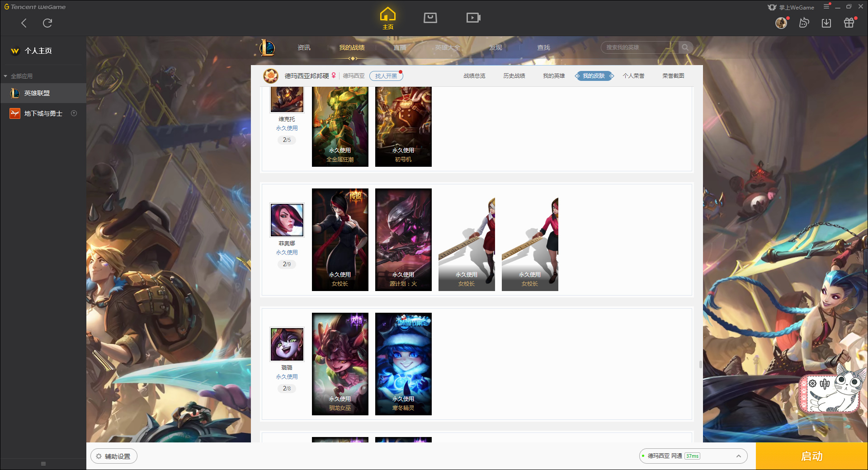Click the 找人开黑 button
868x470 pixels.
(x=386, y=76)
